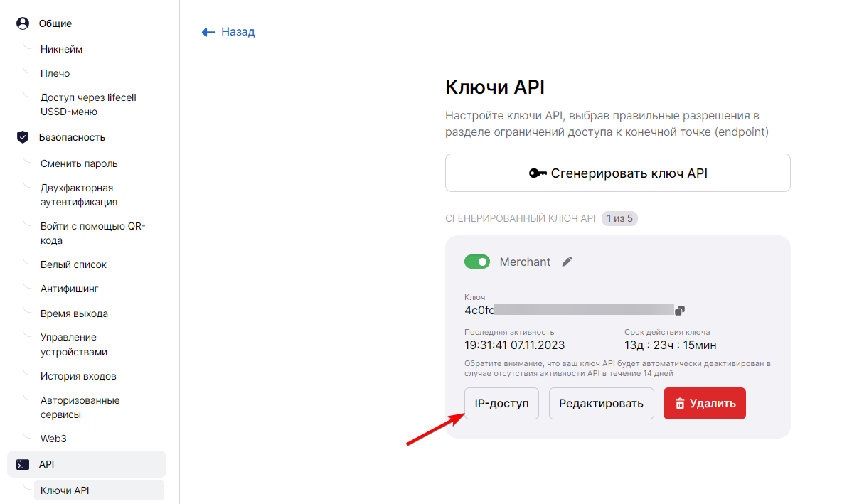The height and width of the screenshot is (504, 842).
Task: Open Никнейм in the sidebar
Action: click(x=62, y=49)
